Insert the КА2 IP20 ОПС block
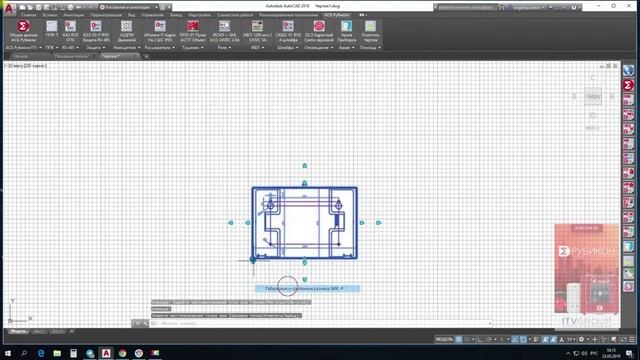Image resolution: width=640 pixels, height=360 pixels. tap(70, 30)
